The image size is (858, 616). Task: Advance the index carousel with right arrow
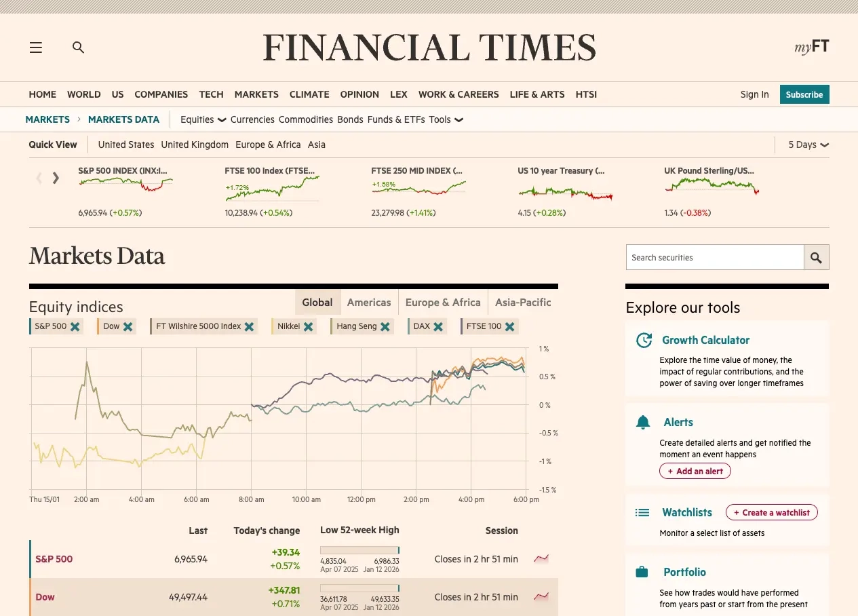pyautogui.click(x=56, y=178)
